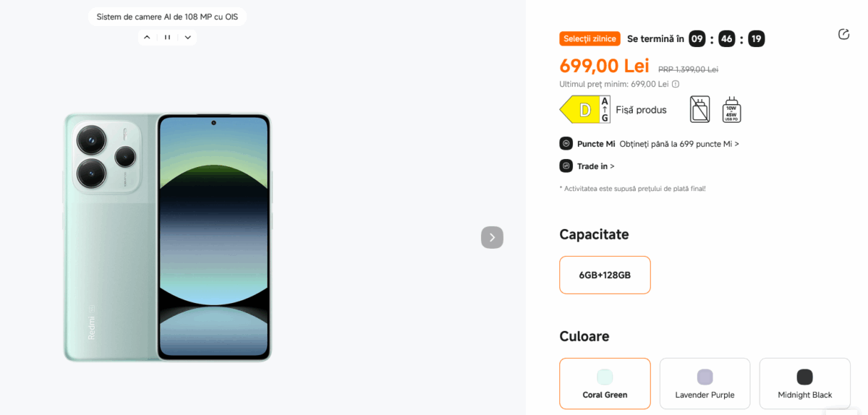Click the Selecții zilnice badge
The height and width of the screenshot is (415, 868).
590,38
